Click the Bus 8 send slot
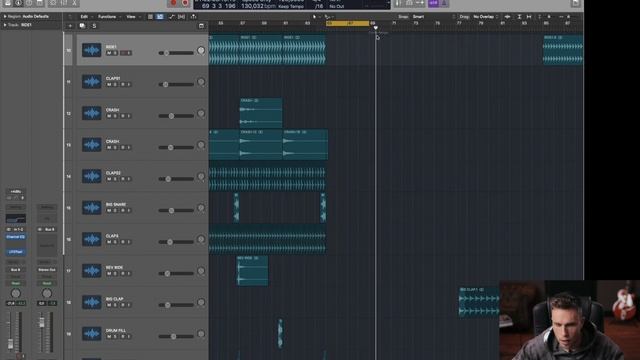Image resolution: width=640 pixels, height=360 pixels. click(x=16, y=270)
